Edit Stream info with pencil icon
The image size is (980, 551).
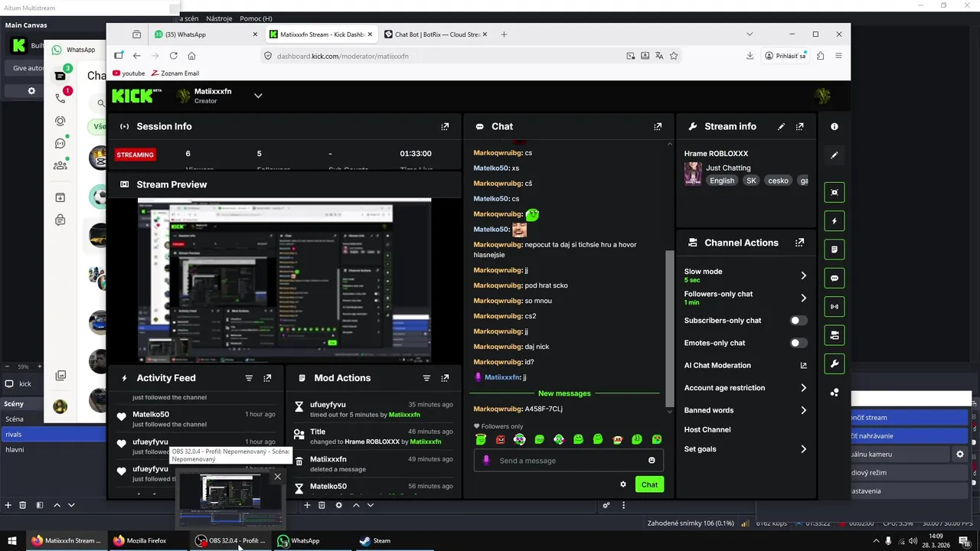coord(781,126)
